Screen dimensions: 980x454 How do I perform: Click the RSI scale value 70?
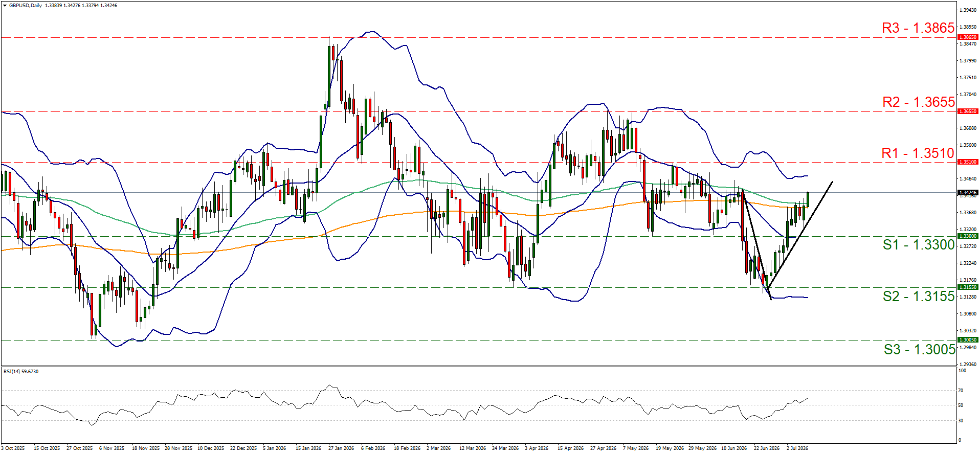(961, 391)
